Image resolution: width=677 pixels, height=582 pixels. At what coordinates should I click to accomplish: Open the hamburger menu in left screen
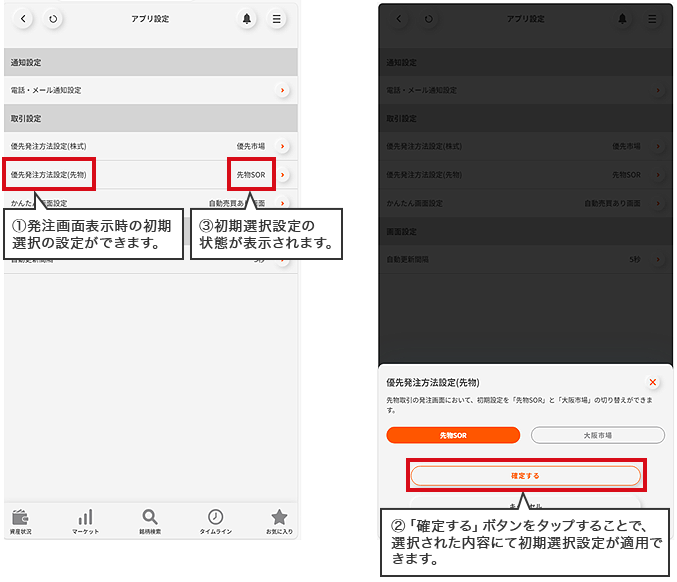pyautogui.click(x=276, y=19)
